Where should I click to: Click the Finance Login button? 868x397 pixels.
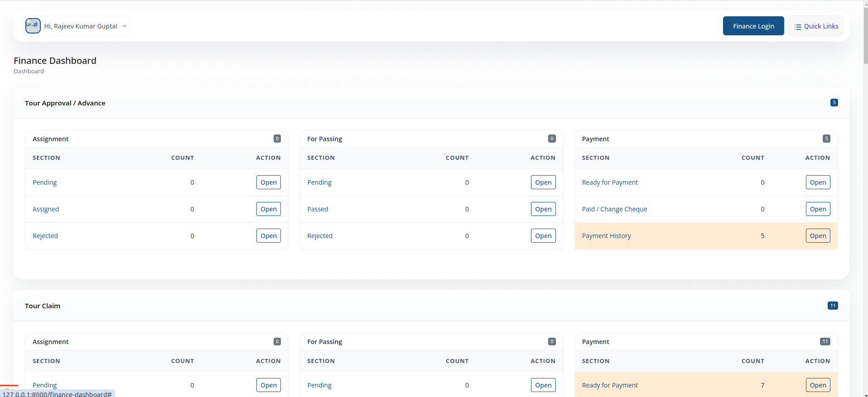753,26
